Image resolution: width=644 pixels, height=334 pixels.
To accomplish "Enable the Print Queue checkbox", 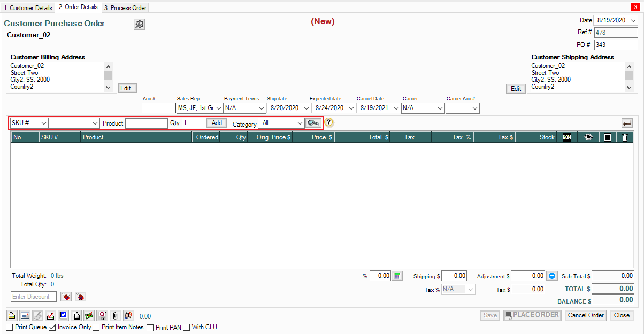I will point(10,327).
